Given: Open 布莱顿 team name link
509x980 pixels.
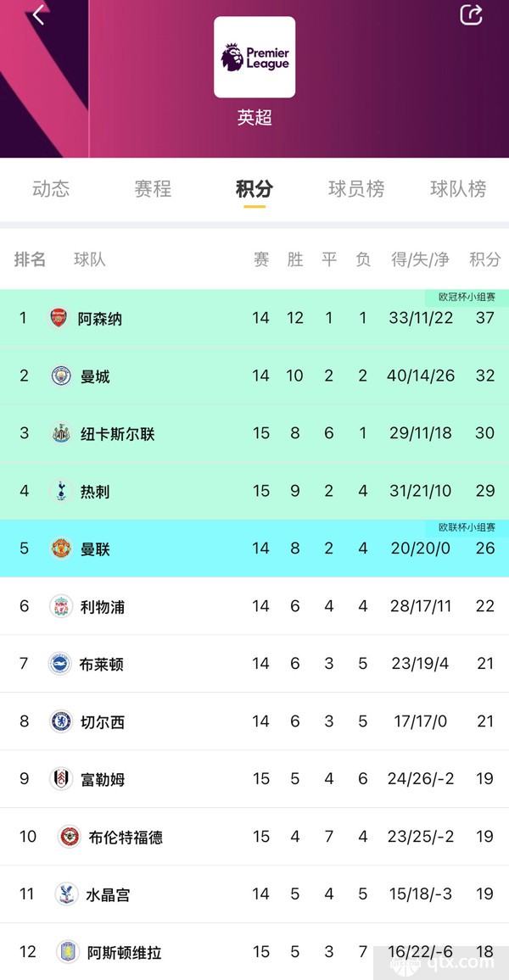Looking at the screenshot, I should (102, 664).
